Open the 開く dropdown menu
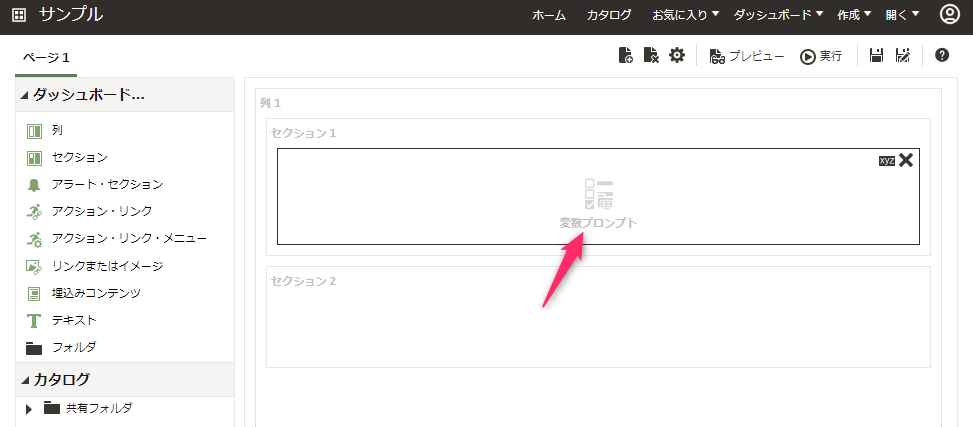The width and height of the screenshot is (973, 427). (902, 15)
